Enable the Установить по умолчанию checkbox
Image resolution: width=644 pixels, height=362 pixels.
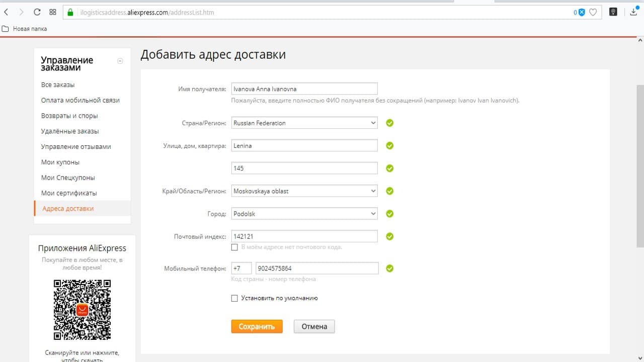point(234,298)
